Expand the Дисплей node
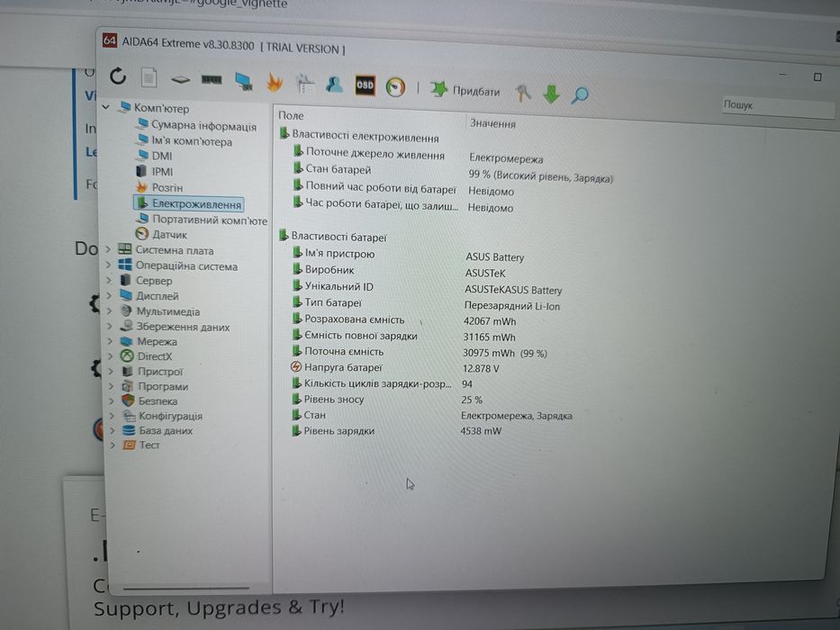The image size is (840, 630). (109, 295)
